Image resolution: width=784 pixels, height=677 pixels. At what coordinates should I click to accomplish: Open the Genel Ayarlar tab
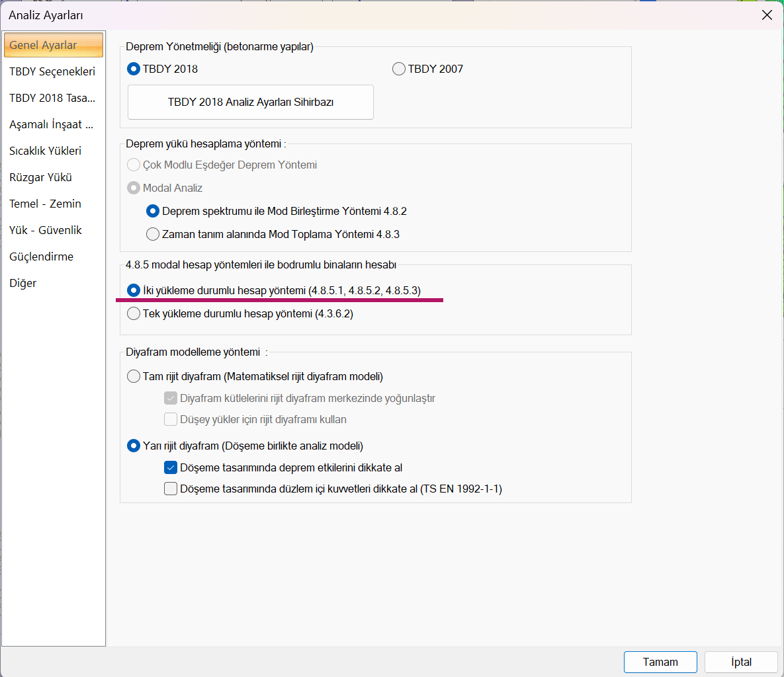[54, 45]
